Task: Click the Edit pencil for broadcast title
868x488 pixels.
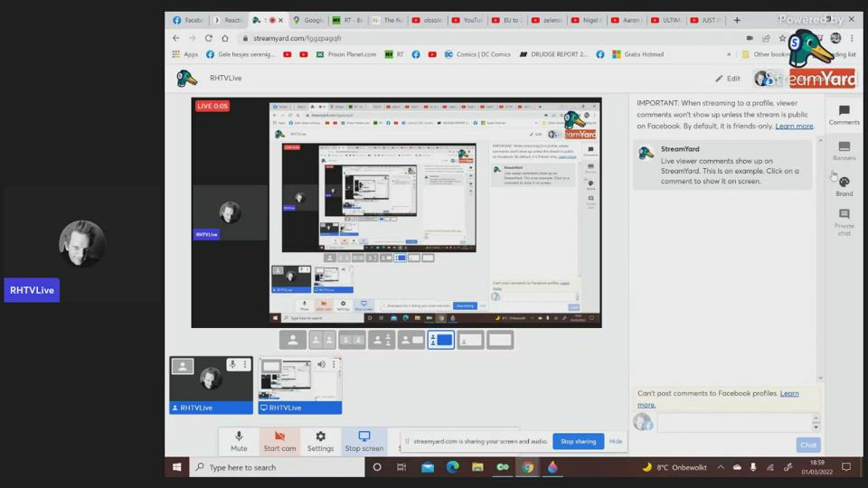Action: [x=728, y=79]
